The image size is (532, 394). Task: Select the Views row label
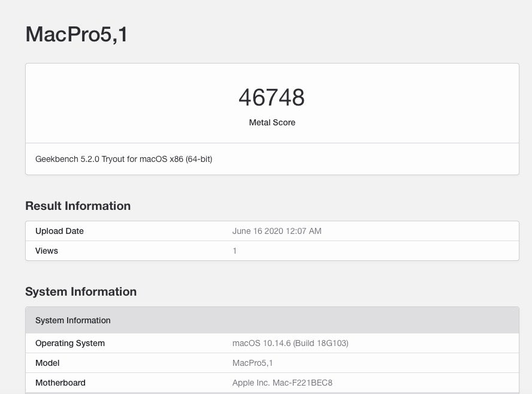(x=47, y=251)
